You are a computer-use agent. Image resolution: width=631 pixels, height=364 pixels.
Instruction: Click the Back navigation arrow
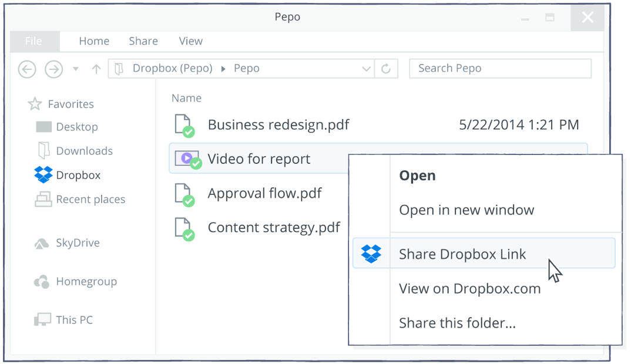pyautogui.click(x=27, y=69)
